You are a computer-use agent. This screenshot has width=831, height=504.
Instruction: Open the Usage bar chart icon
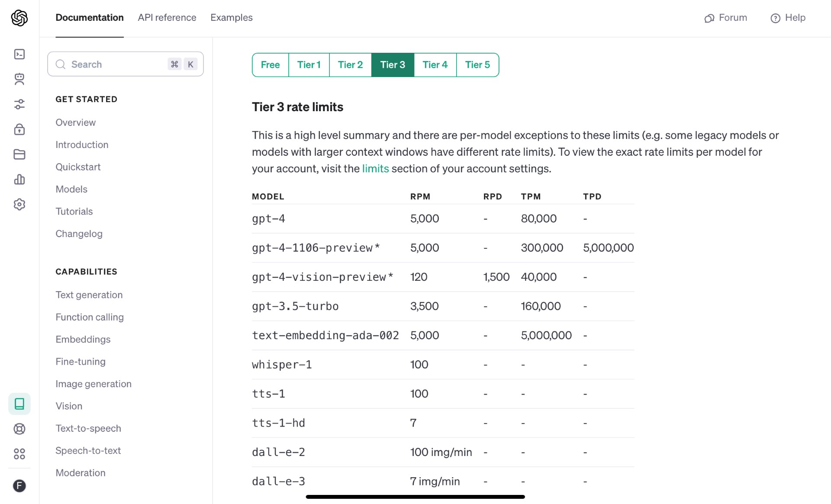[19, 179]
